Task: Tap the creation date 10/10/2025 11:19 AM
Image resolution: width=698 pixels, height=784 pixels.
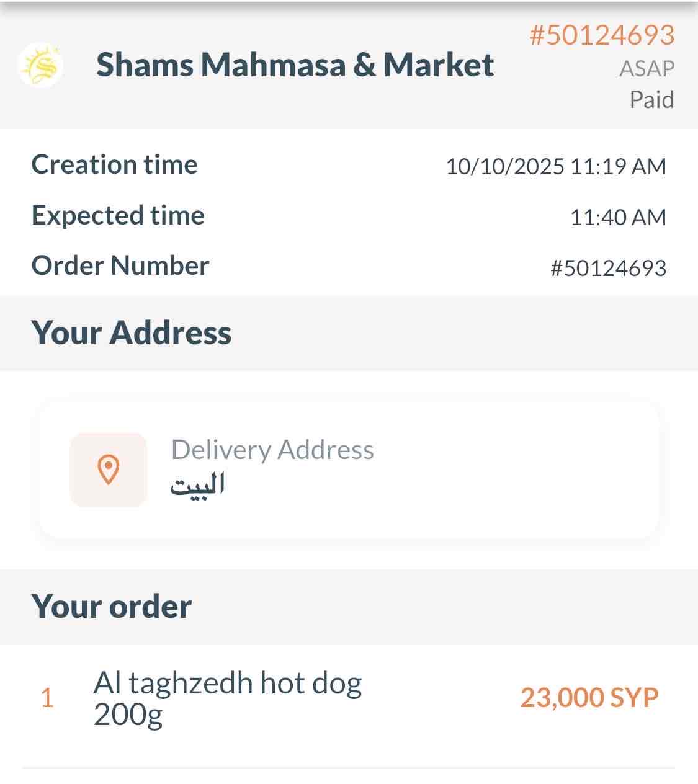Action: click(556, 167)
